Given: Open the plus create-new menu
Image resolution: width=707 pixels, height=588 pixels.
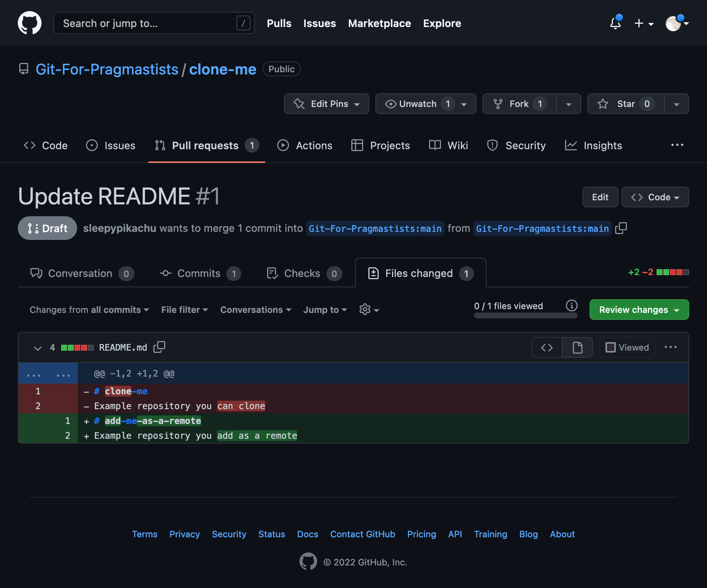Looking at the screenshot, I should click(x=644, y=23).
